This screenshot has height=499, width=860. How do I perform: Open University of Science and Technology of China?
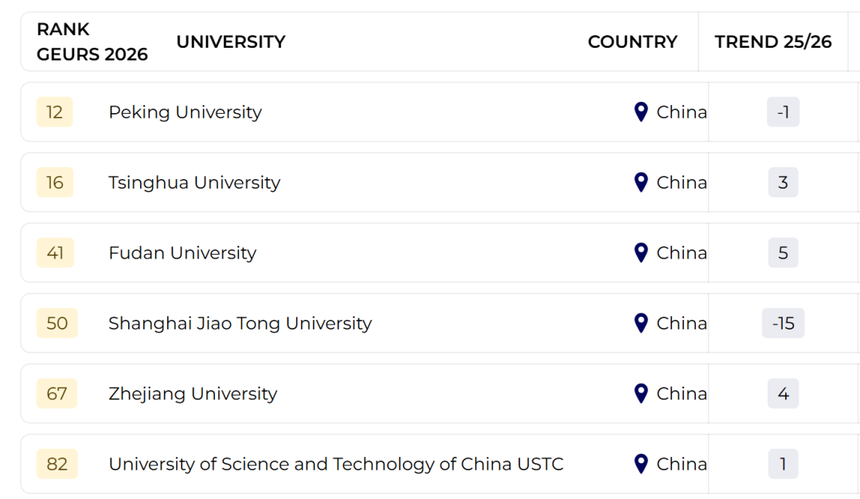[x=335, y=464]
